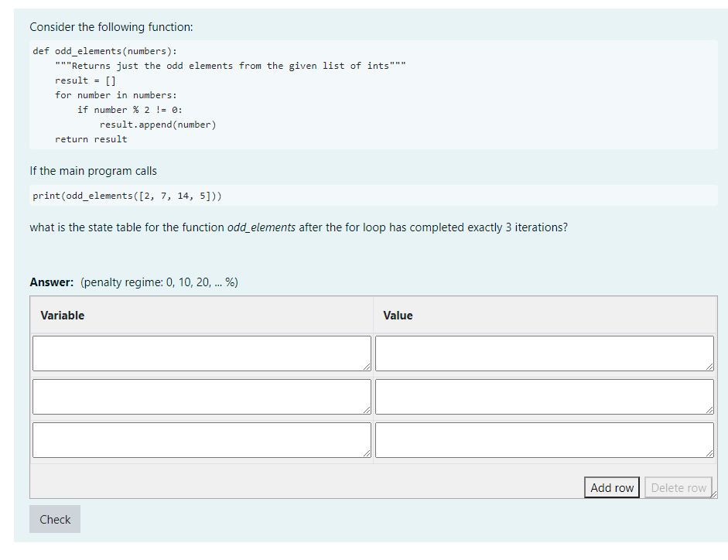Image resolution: width=728 pixels, height=560 pixels.
Task: Click the first Variable input field
Action: coord(201,353)
